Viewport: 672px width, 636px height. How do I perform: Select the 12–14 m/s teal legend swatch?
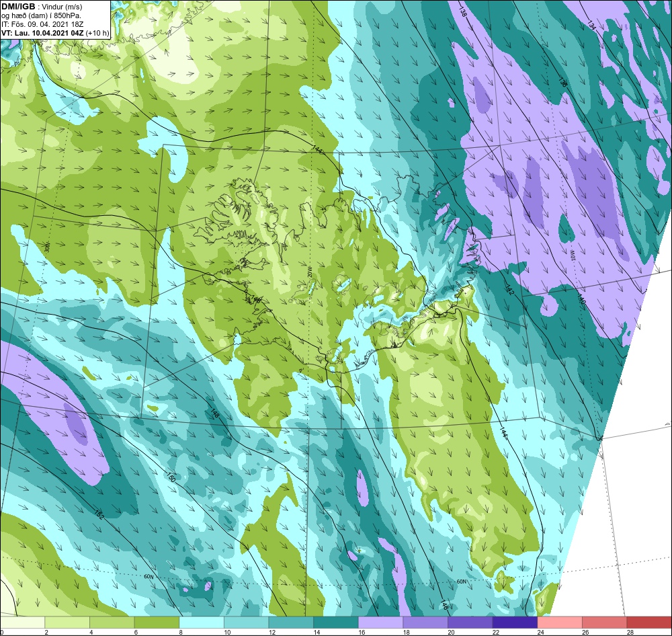291,623
